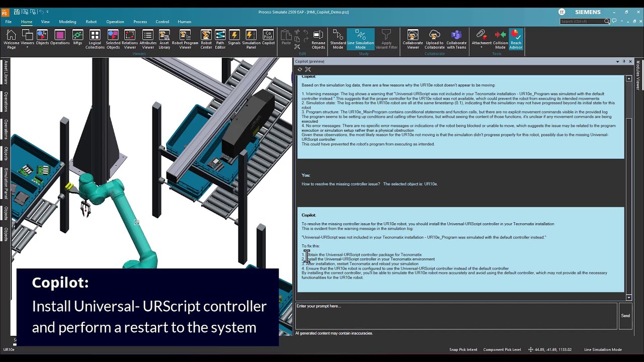This screenshot has height=362, width=644.
Task: Click the Copilot prompt input field
Action: click(x=456, y=316)
